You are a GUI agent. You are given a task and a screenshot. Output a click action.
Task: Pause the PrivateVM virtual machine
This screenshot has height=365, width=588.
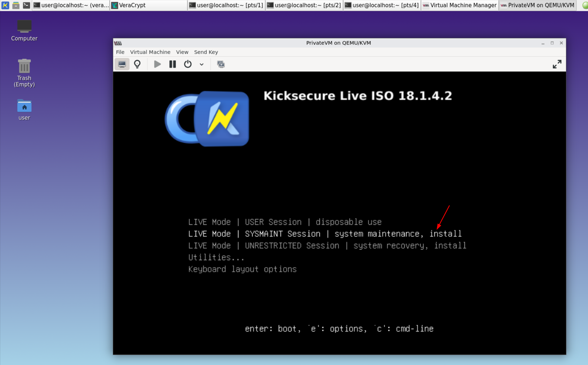pos(172,64)
